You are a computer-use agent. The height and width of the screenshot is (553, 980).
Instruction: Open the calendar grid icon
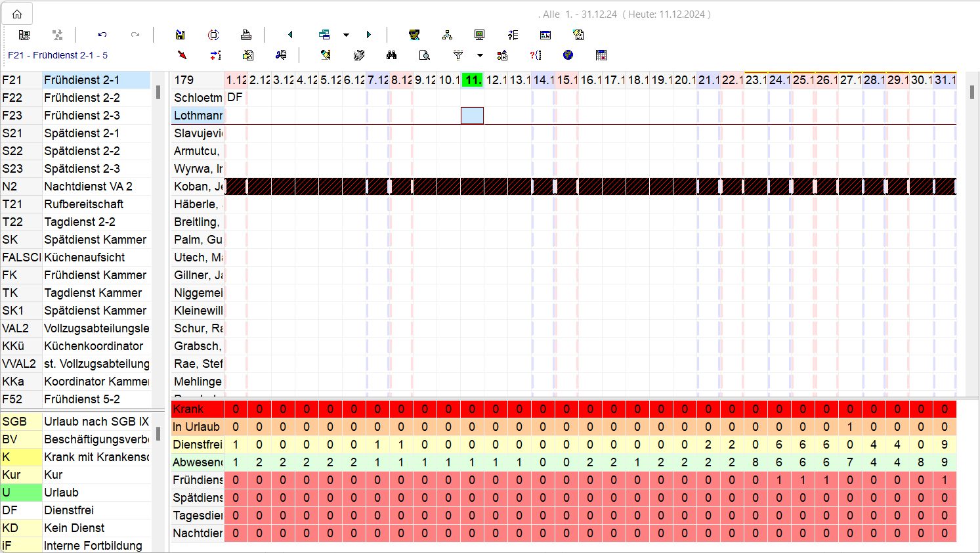click(x=601, y=55)
